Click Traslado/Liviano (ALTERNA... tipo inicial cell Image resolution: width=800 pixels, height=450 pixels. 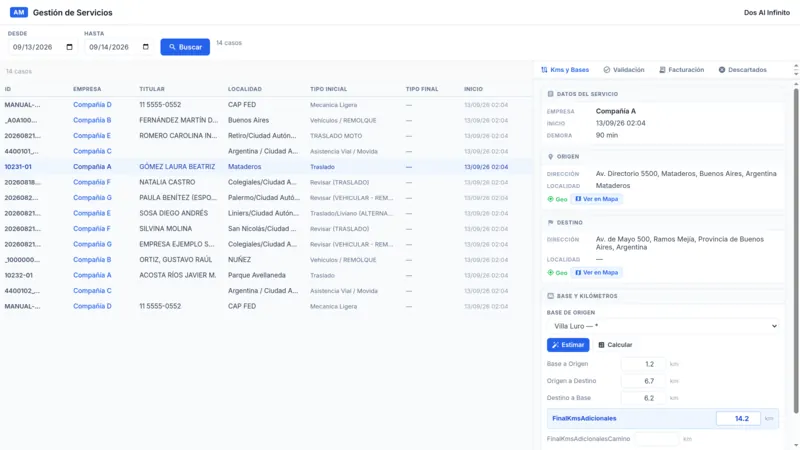click(x=352, y=213)
